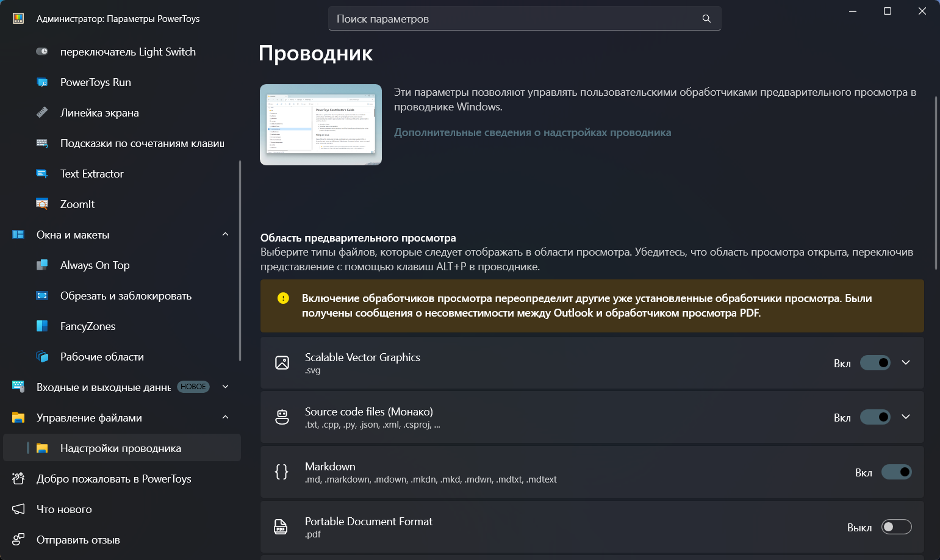This screenshot has width=940, height=560.
Task: Click the Always On Top icon
Action: 42,265
